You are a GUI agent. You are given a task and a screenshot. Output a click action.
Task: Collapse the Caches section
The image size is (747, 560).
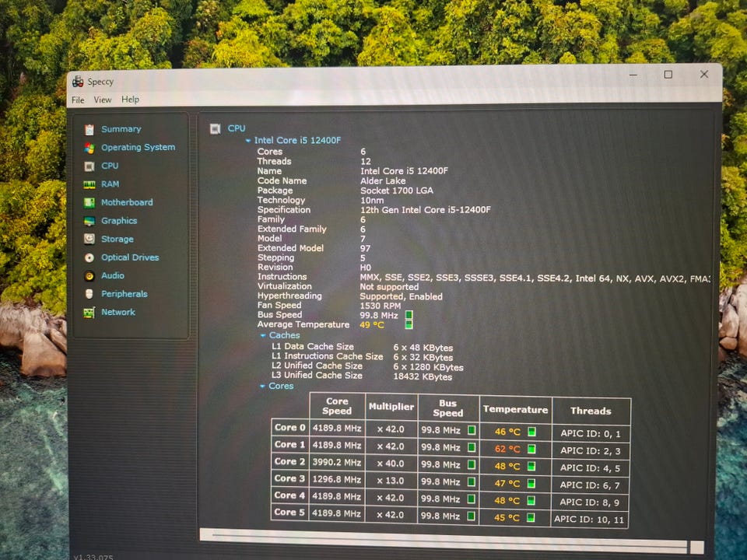coord(263,336)
